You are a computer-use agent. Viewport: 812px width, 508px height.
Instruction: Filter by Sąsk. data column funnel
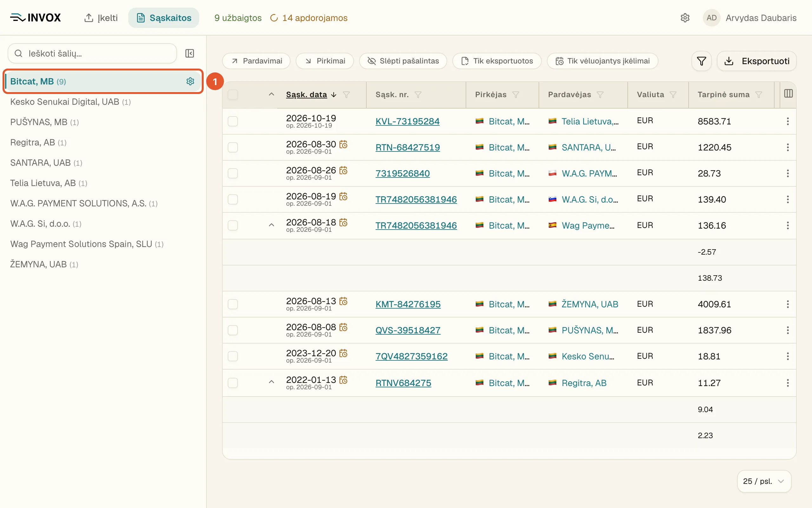(x=346, y=95)
